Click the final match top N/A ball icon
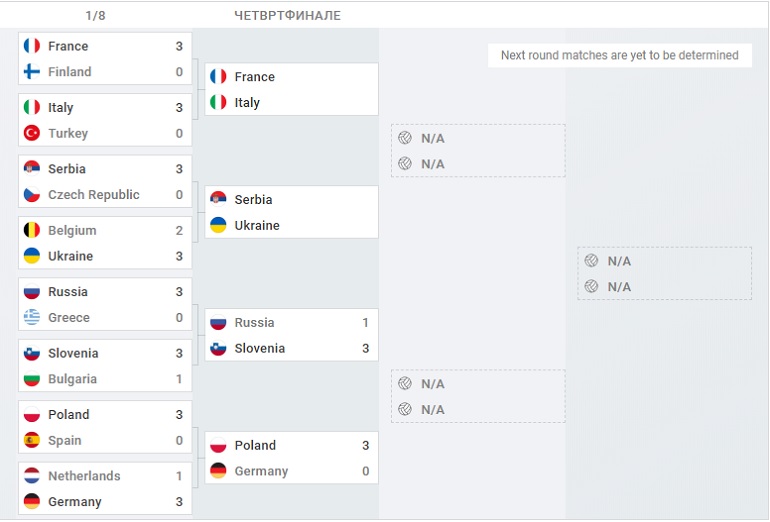This screenshot has height=522, width=770. tap(592, 261)
